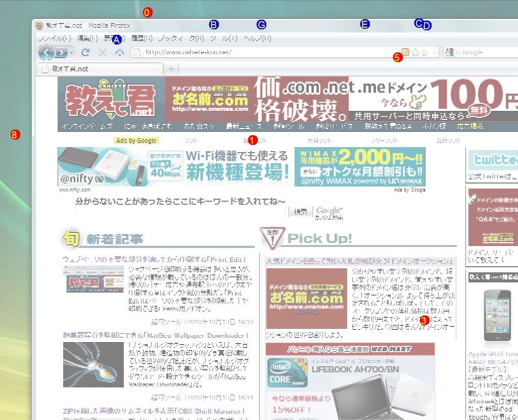The height and width of the screenshot is (420, 518).
Task: Click the page identity icon in the address bar
Action: click(x=137, y=52)
